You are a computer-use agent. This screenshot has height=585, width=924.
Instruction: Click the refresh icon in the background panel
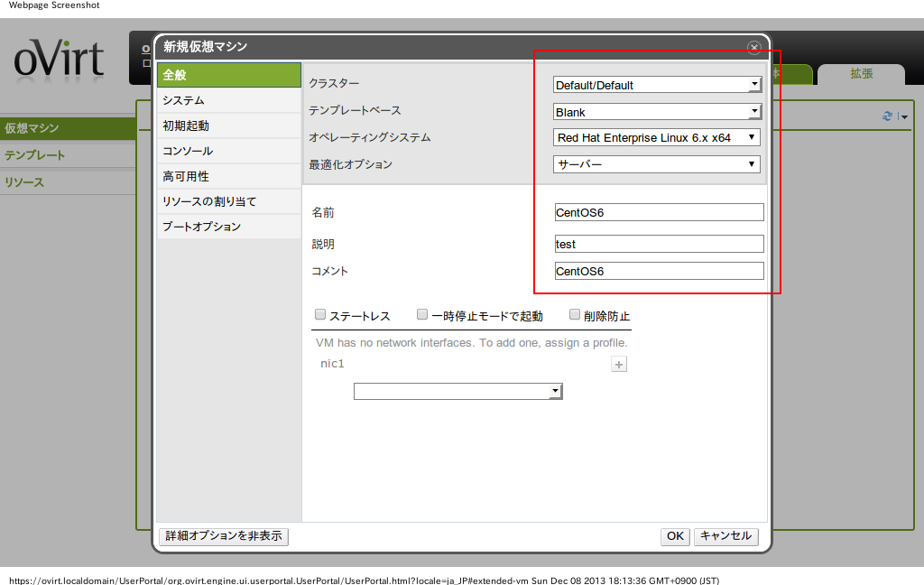[888, 116]
